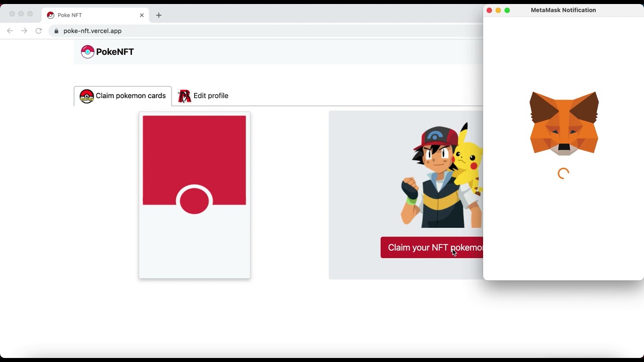Open the Claim pokemon cards tab
The width and height of the screenshot is (644, 362).
coord(123,96)
